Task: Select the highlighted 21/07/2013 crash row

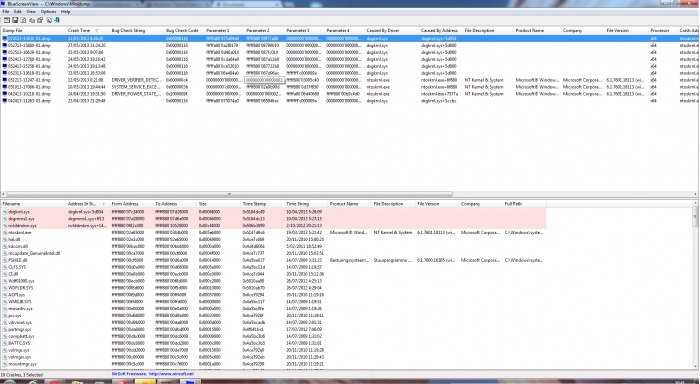Action: pos(350,38)
